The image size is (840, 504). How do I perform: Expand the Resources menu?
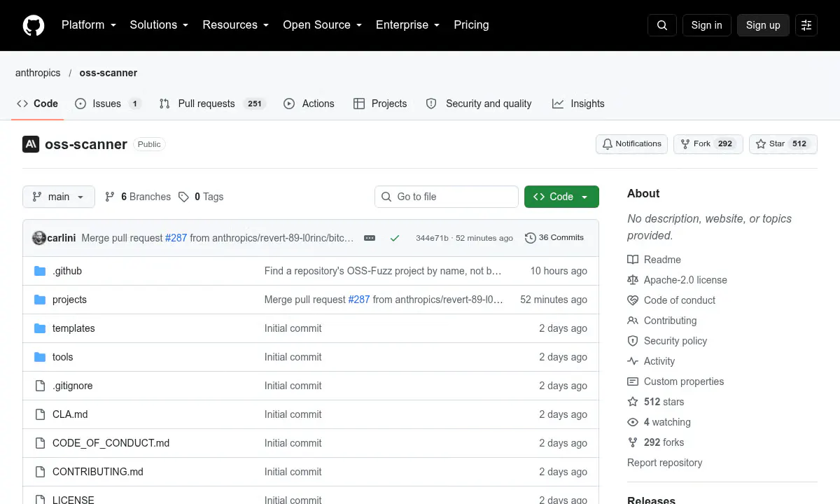[x=236, y=25]
